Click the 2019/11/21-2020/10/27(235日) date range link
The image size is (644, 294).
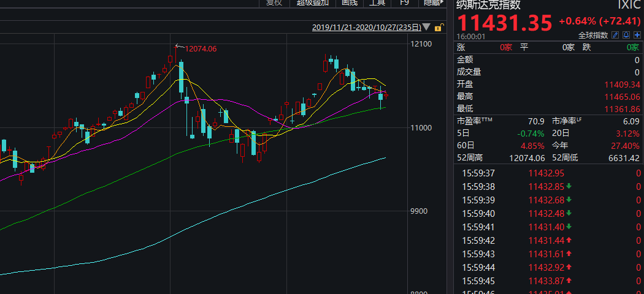(367, 28)
